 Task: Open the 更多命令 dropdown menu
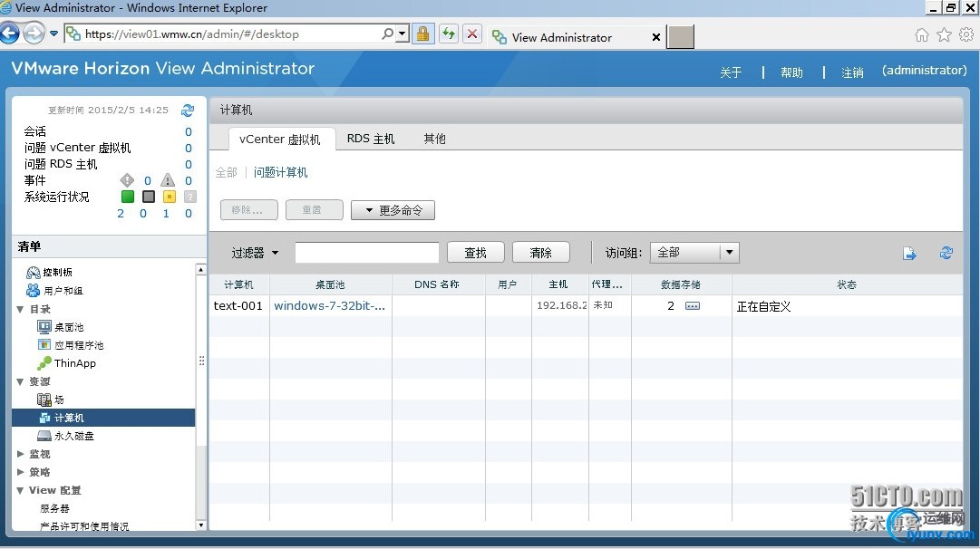click(x=393, y=210)
